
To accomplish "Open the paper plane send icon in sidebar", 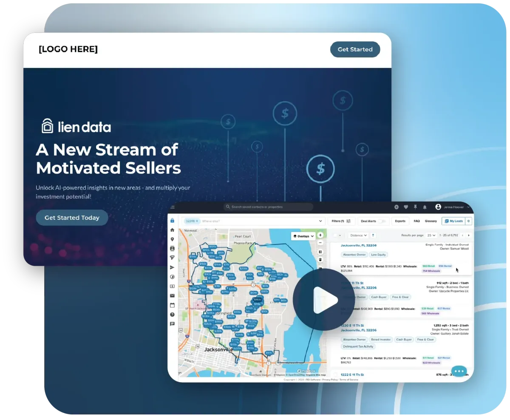I will coord(172,267).
